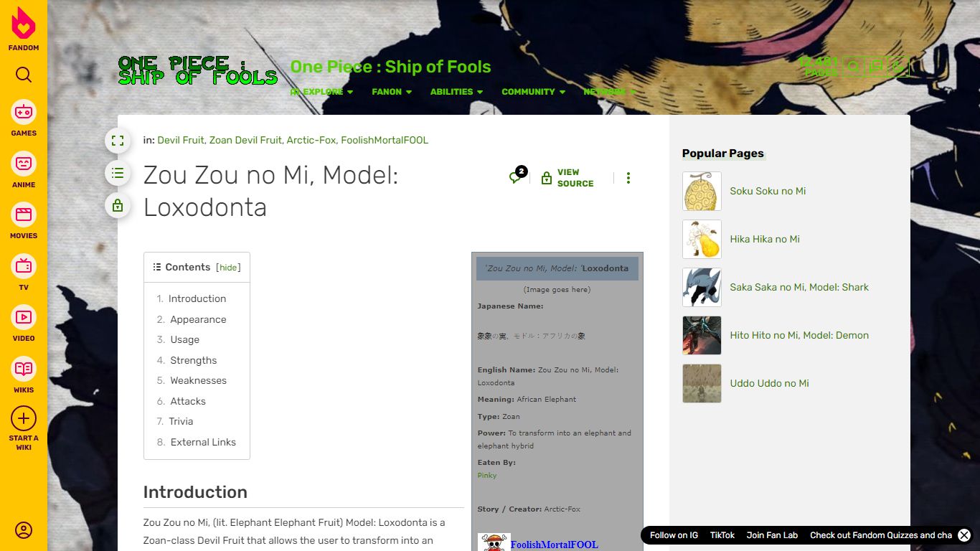Open the Devil Fruit category link

coord(181,140)
